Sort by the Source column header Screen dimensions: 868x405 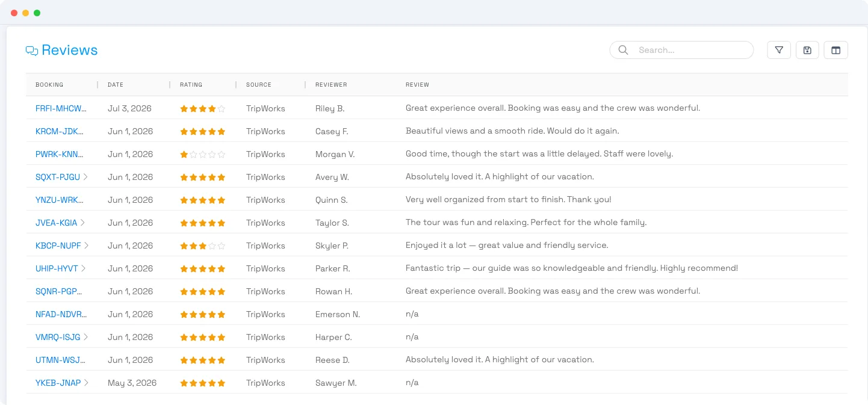point(259,85)
